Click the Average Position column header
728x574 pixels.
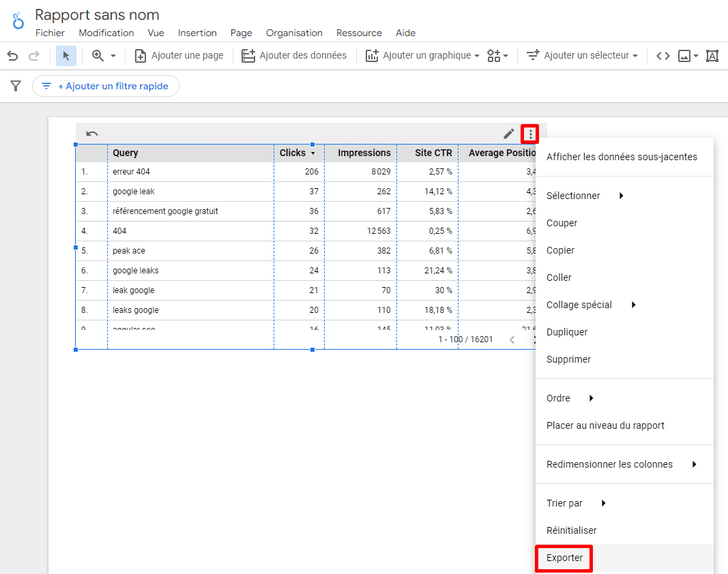point(502,153)
